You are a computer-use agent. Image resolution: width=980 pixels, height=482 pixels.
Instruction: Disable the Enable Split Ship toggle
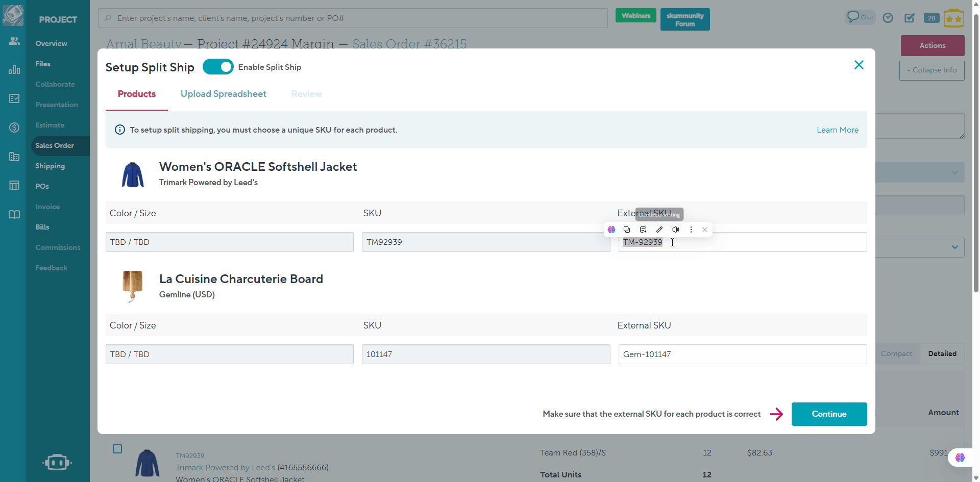218,67
